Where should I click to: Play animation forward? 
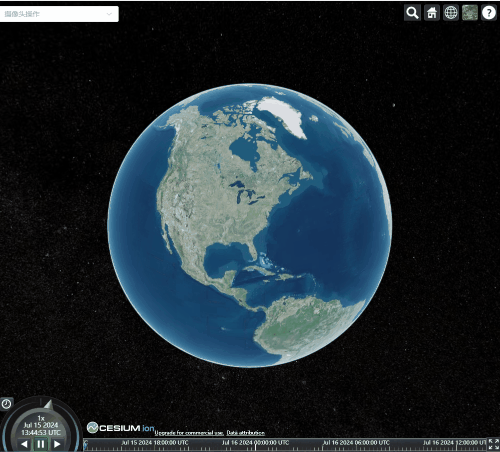(57, 444)
